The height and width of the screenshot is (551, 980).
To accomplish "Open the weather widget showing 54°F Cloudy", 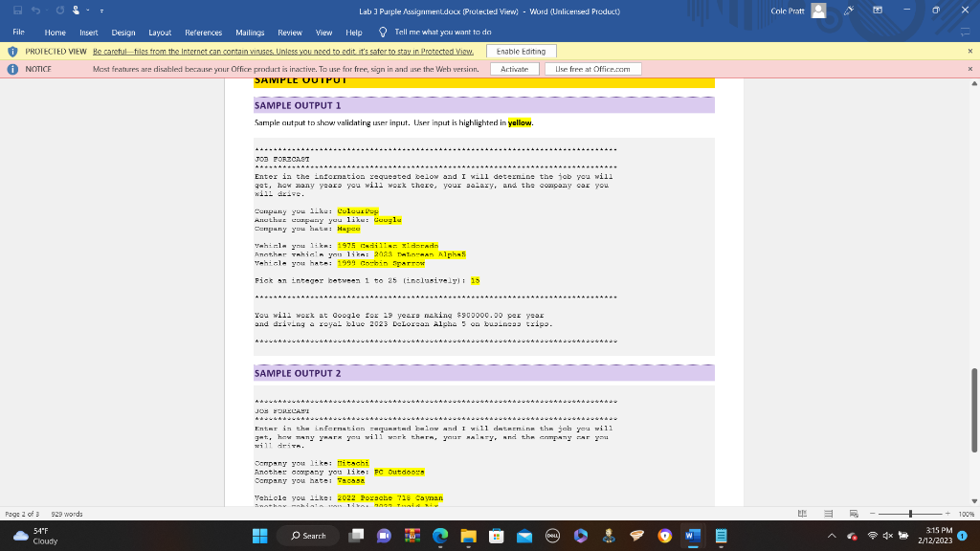I will pos(36,536).
